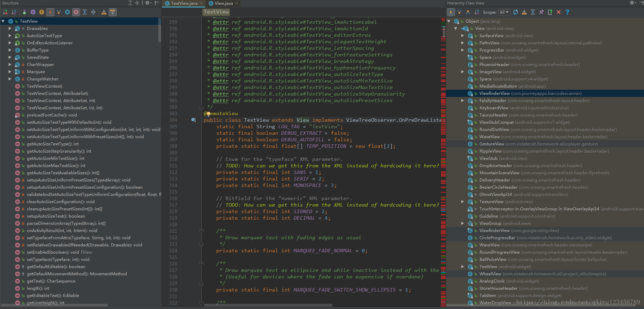Expand SurfaceView node in Hierarchy

[x=462, y=36]
